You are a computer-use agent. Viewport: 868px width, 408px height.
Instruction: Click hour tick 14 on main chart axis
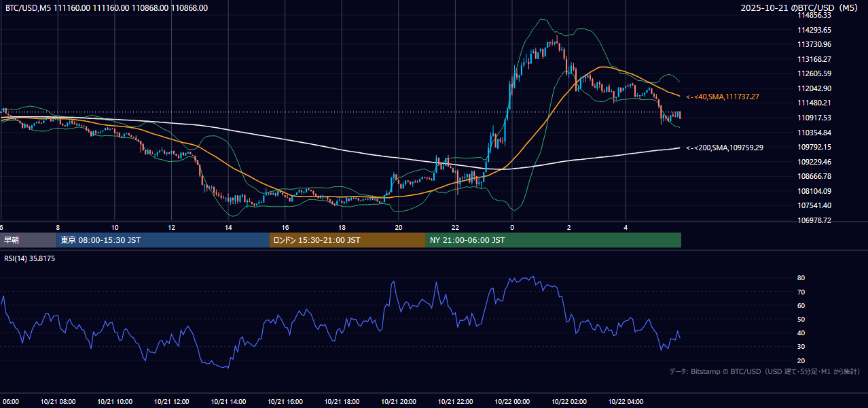[x=228, y=227]
